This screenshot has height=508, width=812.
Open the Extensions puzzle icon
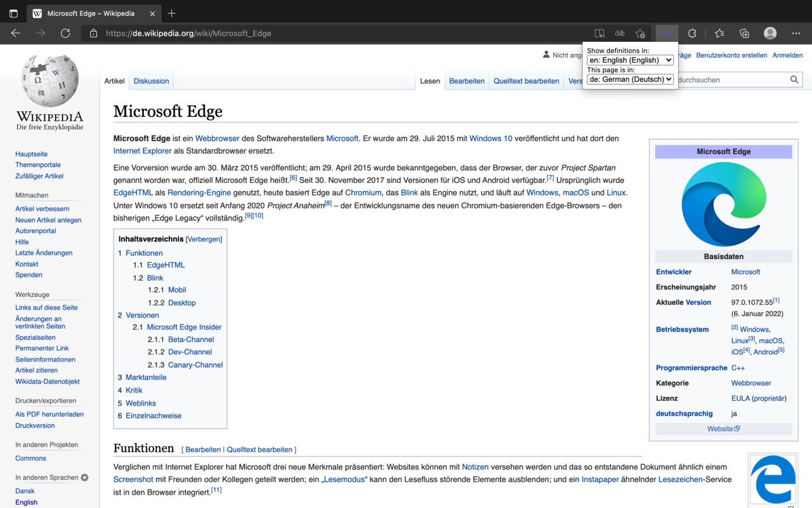pos(692,34)
